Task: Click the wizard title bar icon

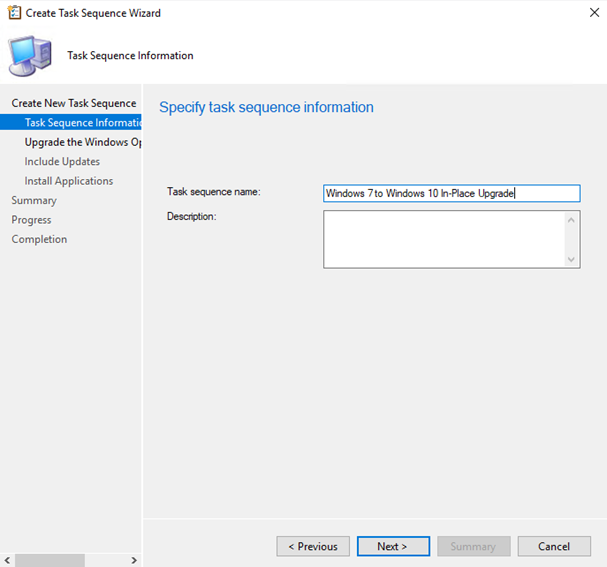Action: coord(14,13)
